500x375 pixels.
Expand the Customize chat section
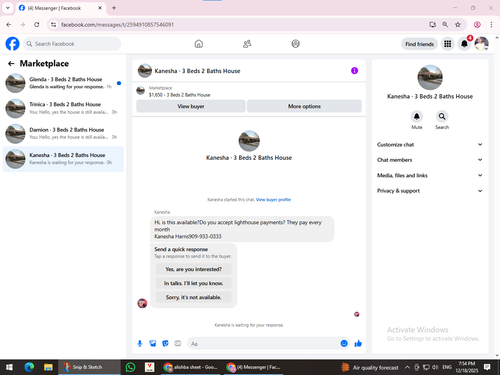430,144
